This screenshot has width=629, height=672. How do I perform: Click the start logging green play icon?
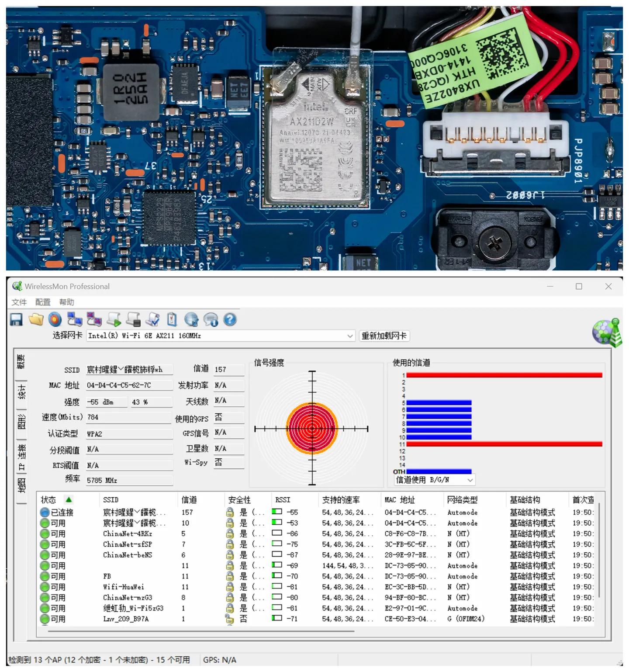pyautogui.click(x=114, y=320)
